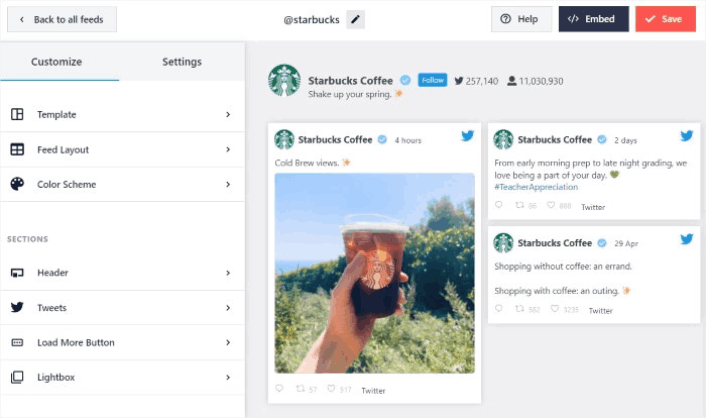Click "Shake up your spring." bio text
706x418 pixels.
349,94
